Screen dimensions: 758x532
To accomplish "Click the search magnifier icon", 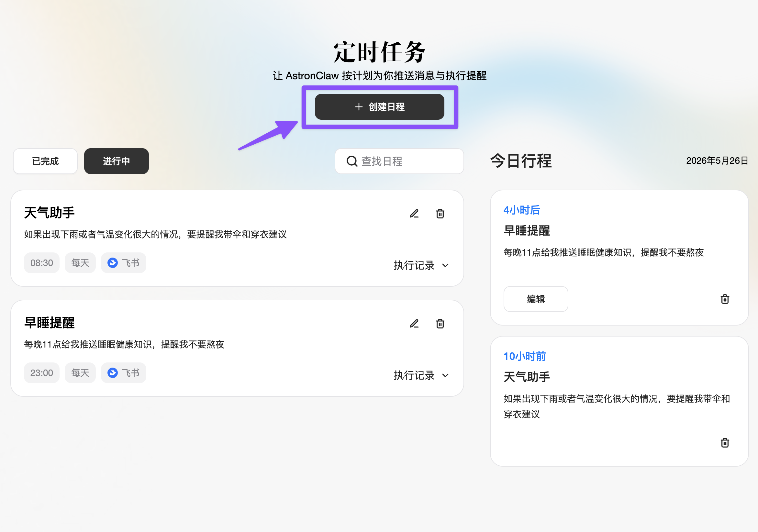I will point(352,161).
